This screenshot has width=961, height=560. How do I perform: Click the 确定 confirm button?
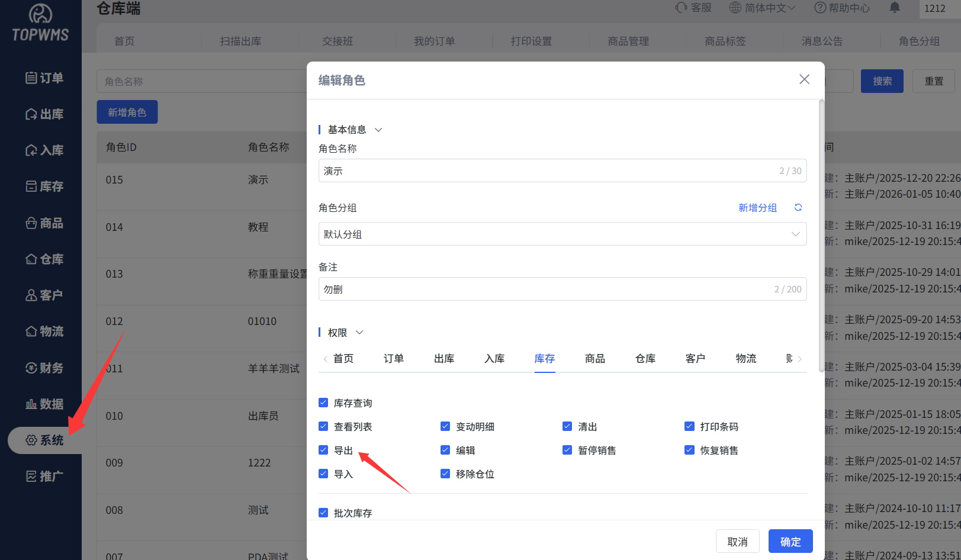(790, 542)
